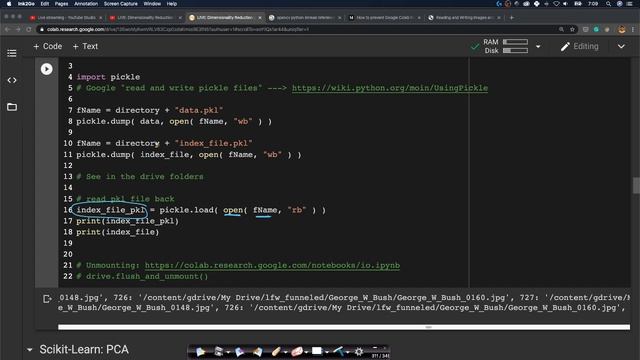The width and height of the screenshot is (640, 360).
Task: Select the Ink2Go pen tool
Action: (x=276, y=351)
